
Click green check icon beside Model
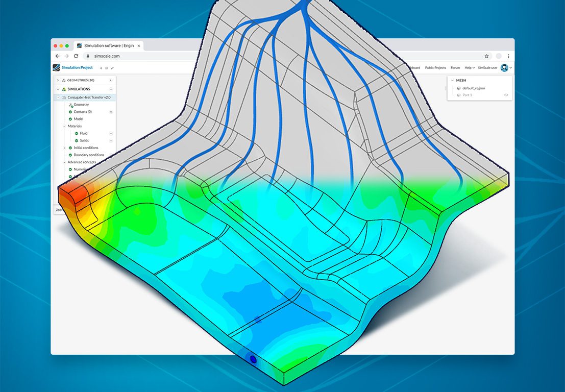coord(70,119)
